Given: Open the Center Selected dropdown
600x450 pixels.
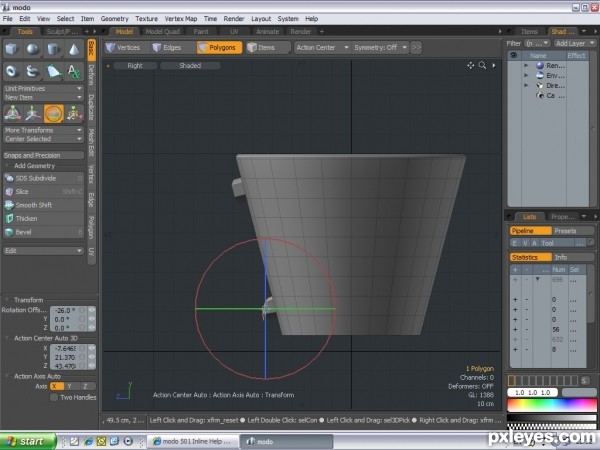Looking at the screenshot, I should coord(43,139).
